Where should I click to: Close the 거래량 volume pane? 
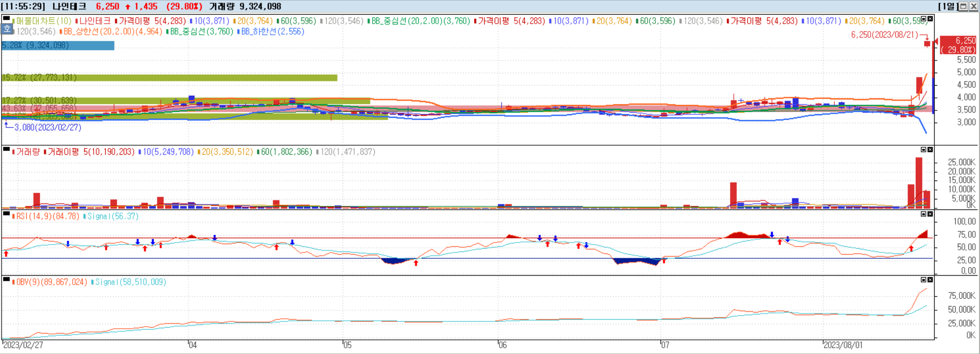click(x=930, y=150)
